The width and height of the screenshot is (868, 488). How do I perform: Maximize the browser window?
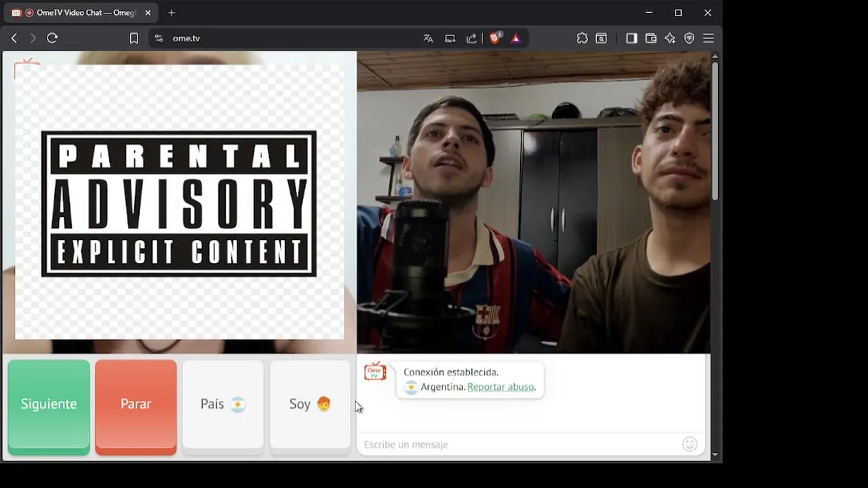pyautogui.click(x=678, y=13)
